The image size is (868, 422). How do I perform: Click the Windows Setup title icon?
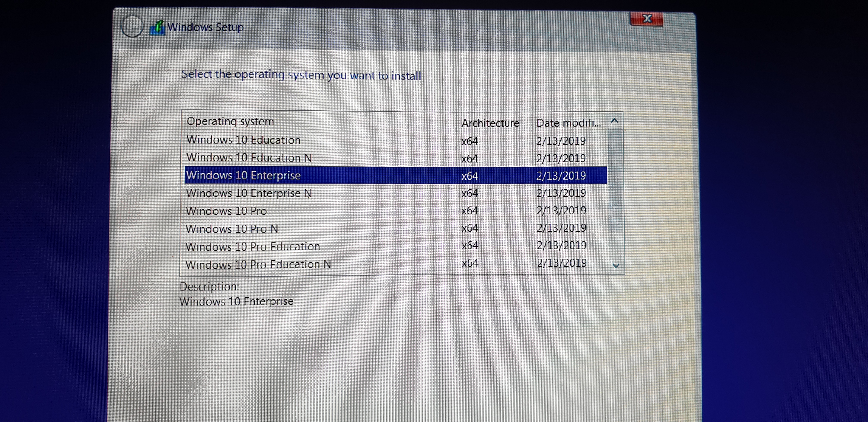pyautogui.click(x=158, y=28)
